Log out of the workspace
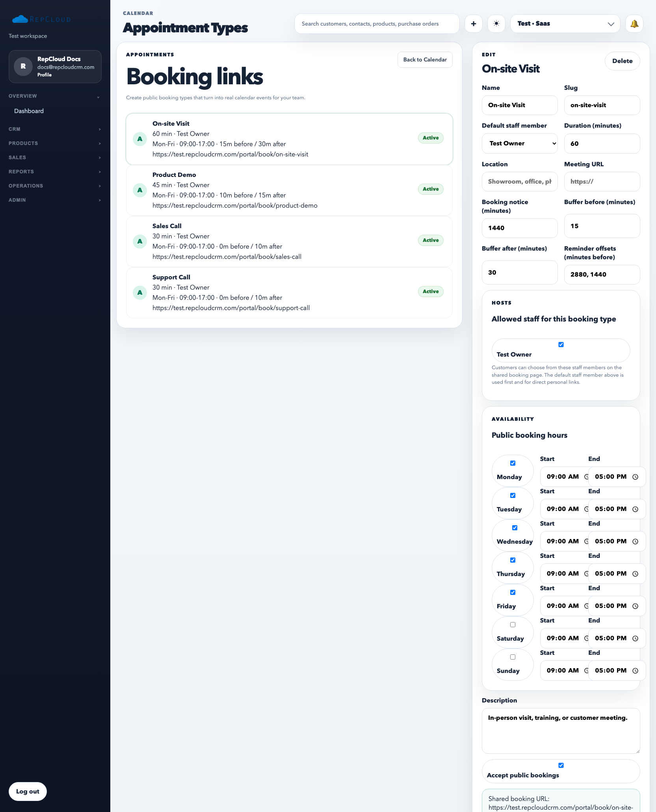This screenshot has height=812, width=656. pos(28,792)
